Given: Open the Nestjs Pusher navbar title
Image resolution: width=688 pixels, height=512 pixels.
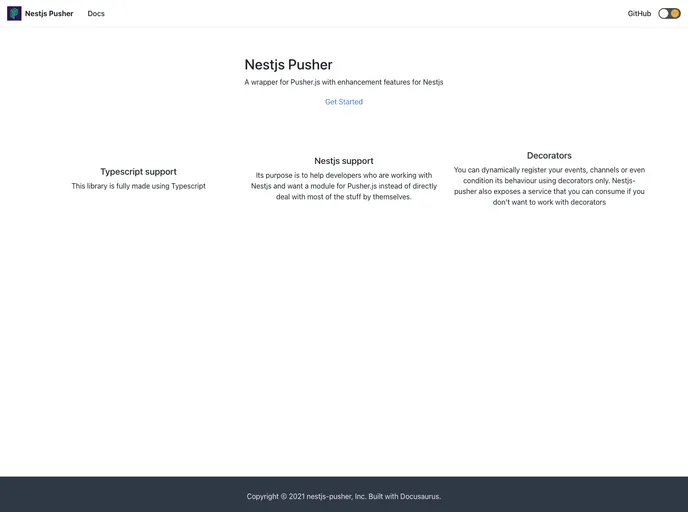Looking at the screenshot, I should (x=49, y=14).
